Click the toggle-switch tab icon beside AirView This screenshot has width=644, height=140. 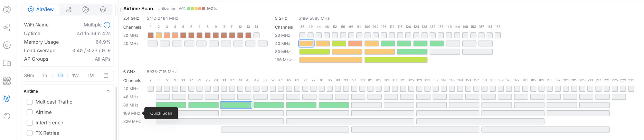pyautogui.click(x=68, y=9)
